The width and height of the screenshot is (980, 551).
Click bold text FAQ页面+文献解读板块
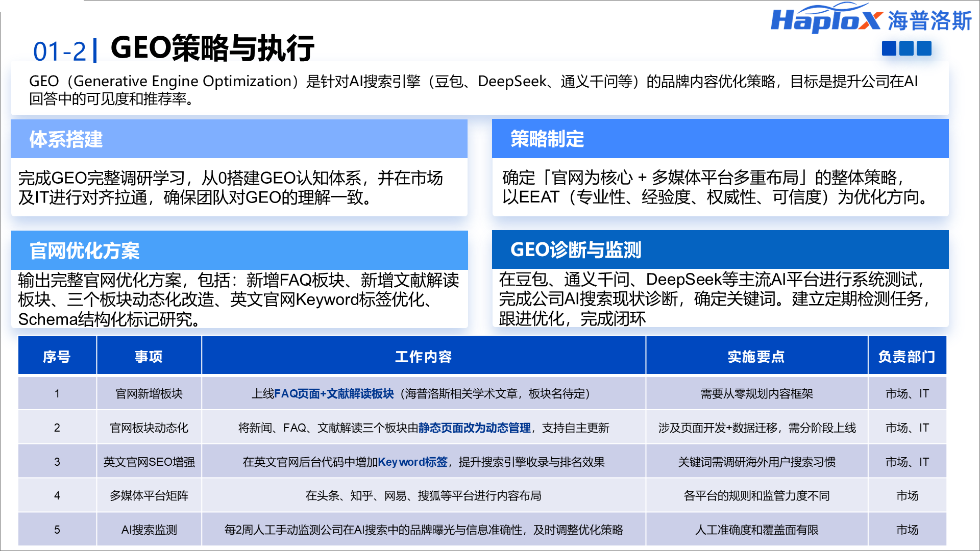334,393
